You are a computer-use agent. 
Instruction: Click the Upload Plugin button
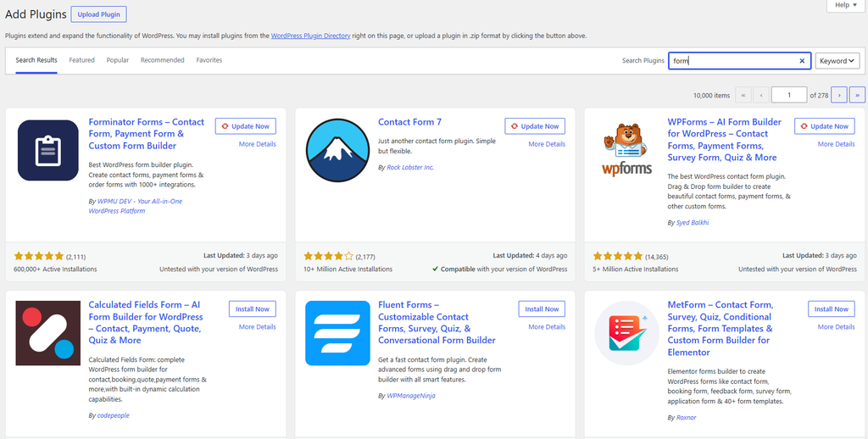(x=99, y=14)
